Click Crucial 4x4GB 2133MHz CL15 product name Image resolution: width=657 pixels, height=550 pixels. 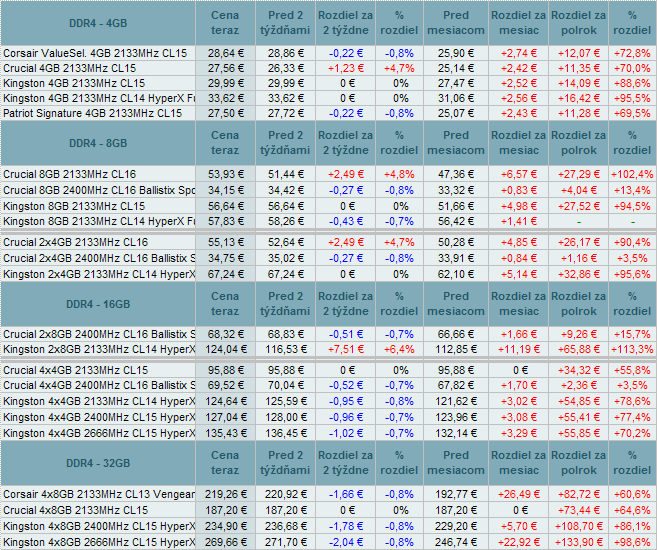(75, 370)
